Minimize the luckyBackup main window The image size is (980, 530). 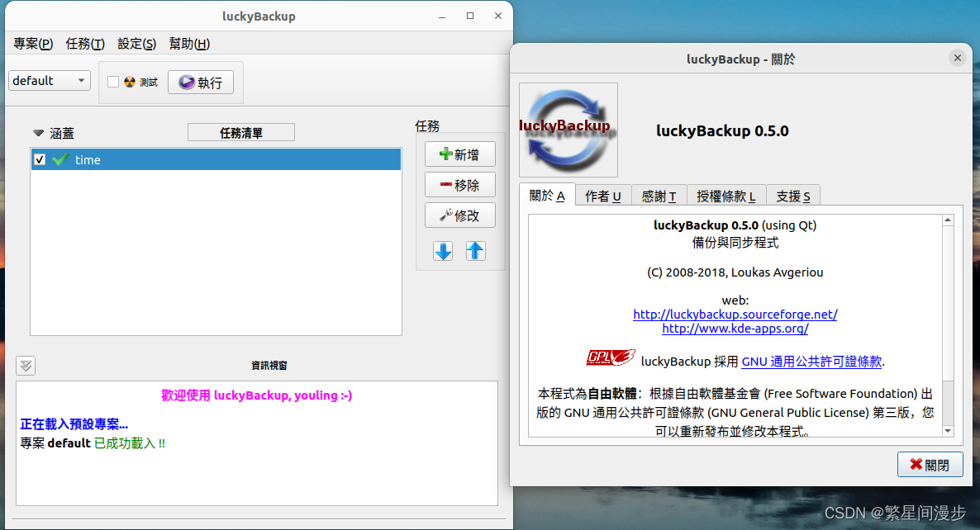tap(442, 17)
